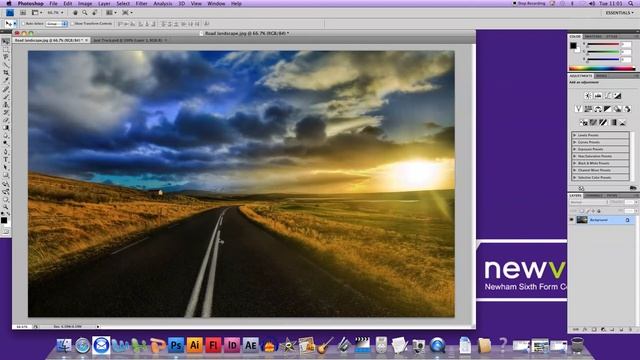The image size is (640, 360).
Task: Open the Analysis menu
Action: [x=162, y=4]
